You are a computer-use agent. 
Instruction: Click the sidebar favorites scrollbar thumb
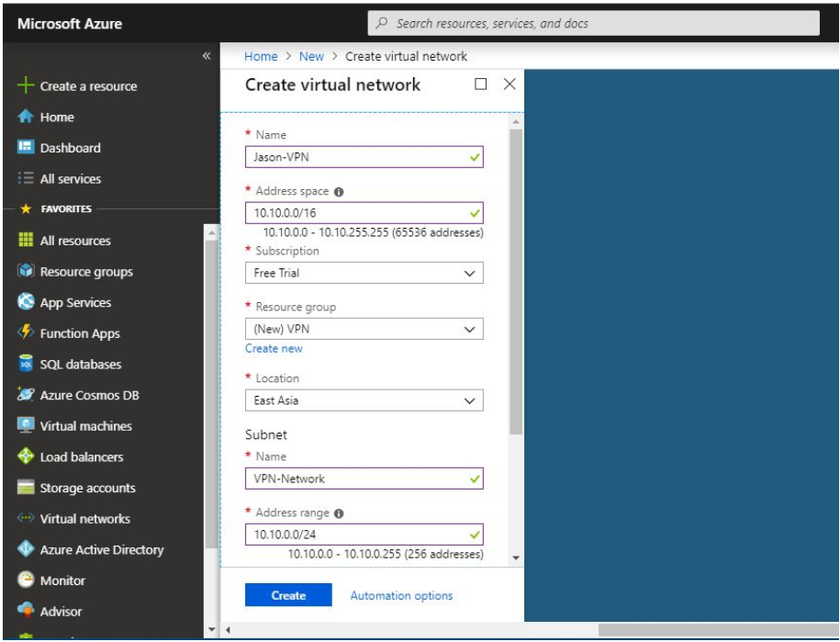click(212, 394)
